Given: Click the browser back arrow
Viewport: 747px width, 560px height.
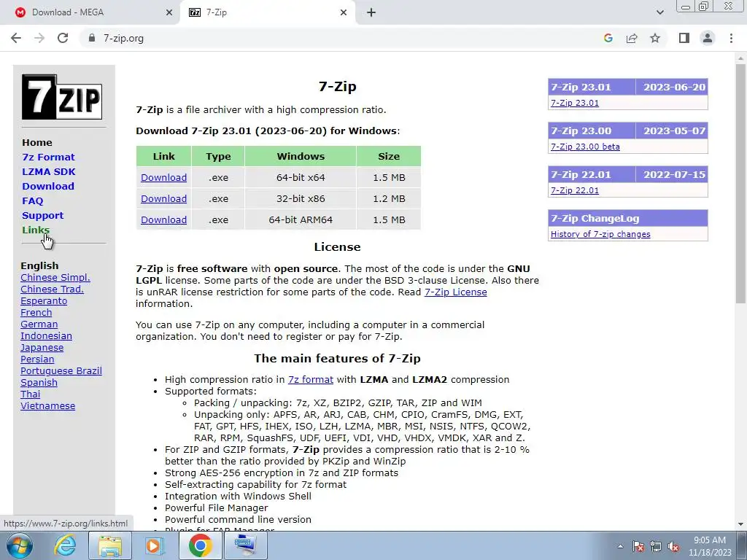Looking at the screenshot, I should 16,38.
